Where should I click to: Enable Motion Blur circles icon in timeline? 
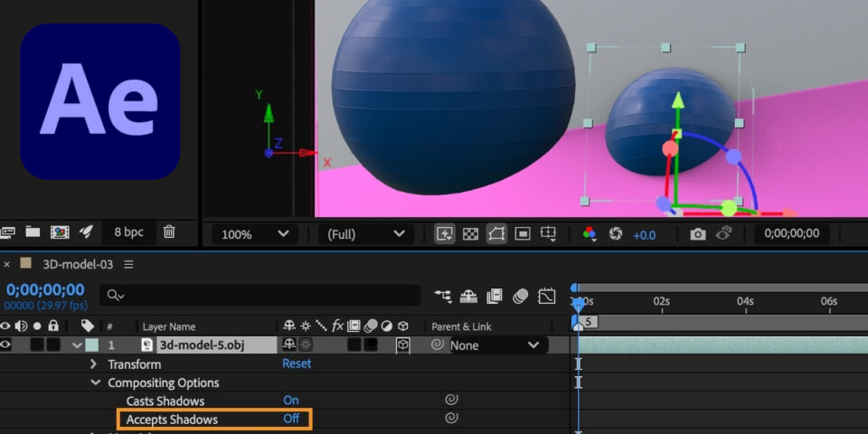point(521,296)
